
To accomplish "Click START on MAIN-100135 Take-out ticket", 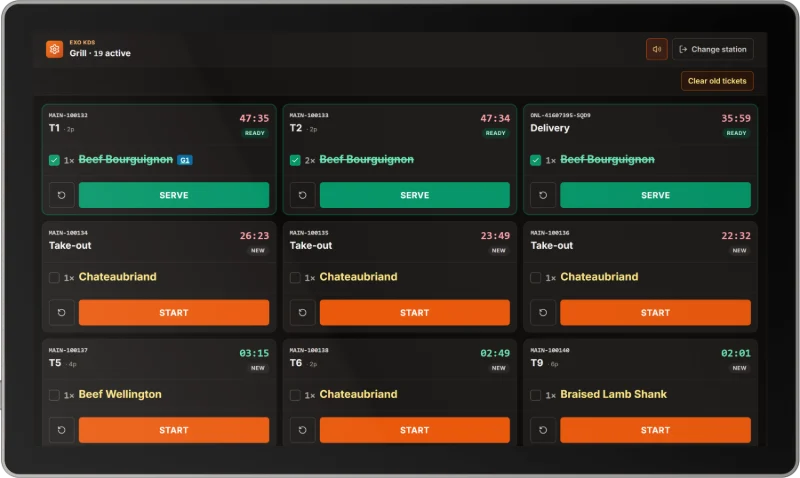I will (415, 313).
